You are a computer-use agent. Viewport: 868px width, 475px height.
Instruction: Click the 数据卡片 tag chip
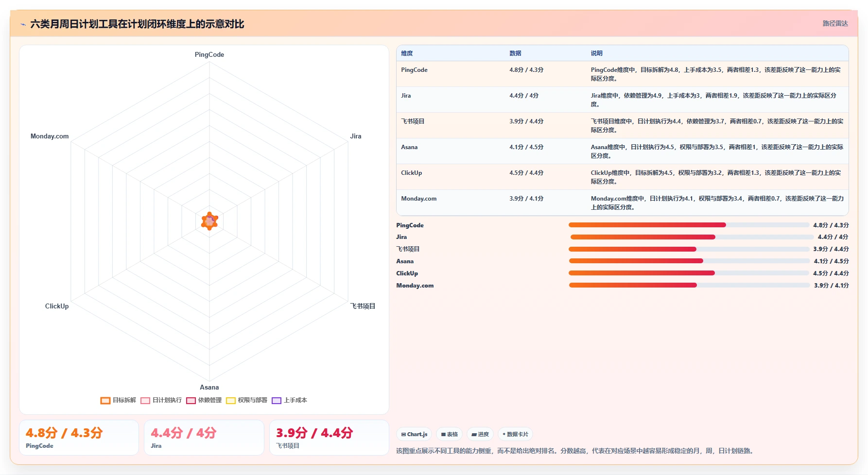(x=515, y=434)
